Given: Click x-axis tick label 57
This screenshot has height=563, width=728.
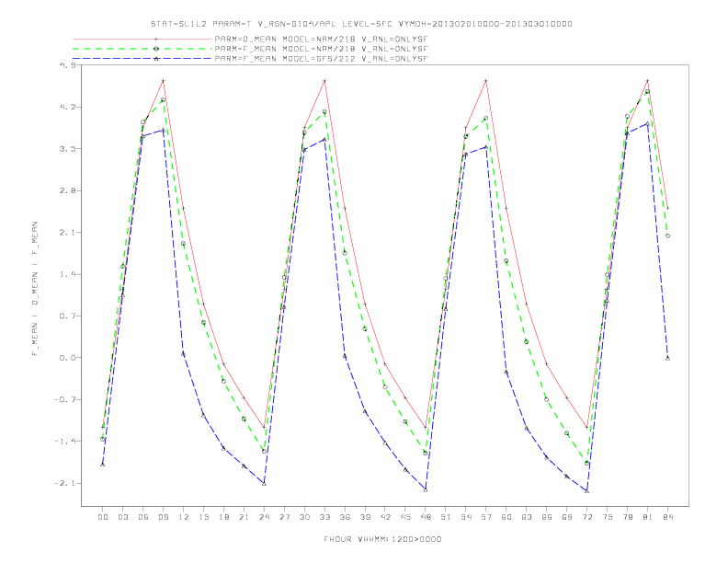Looking at the screenshot, I should pyautogui.click(x=486, y=517).
